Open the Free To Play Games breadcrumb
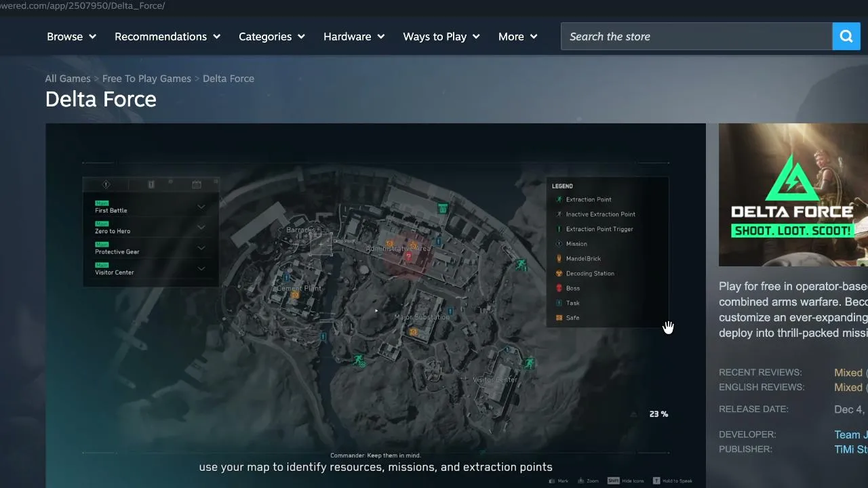 coord(146,79)
